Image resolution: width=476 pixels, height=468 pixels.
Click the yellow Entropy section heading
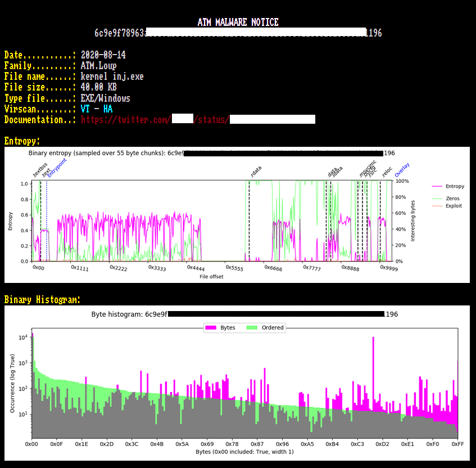pos(22,141)
